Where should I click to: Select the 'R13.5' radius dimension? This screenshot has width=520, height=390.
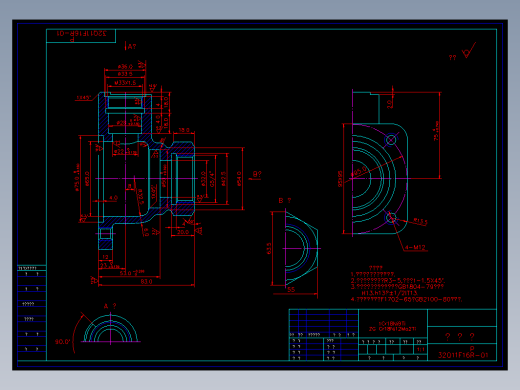tap(420, 221)
